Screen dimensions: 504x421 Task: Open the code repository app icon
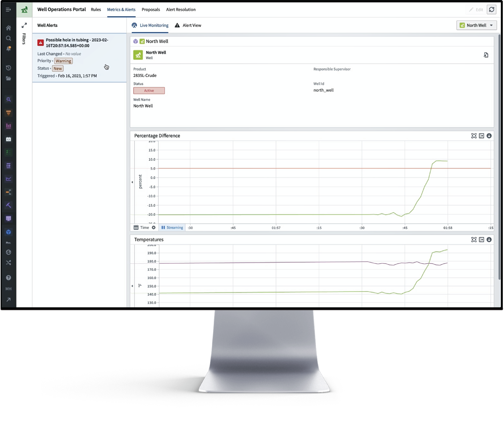(8, 139)
